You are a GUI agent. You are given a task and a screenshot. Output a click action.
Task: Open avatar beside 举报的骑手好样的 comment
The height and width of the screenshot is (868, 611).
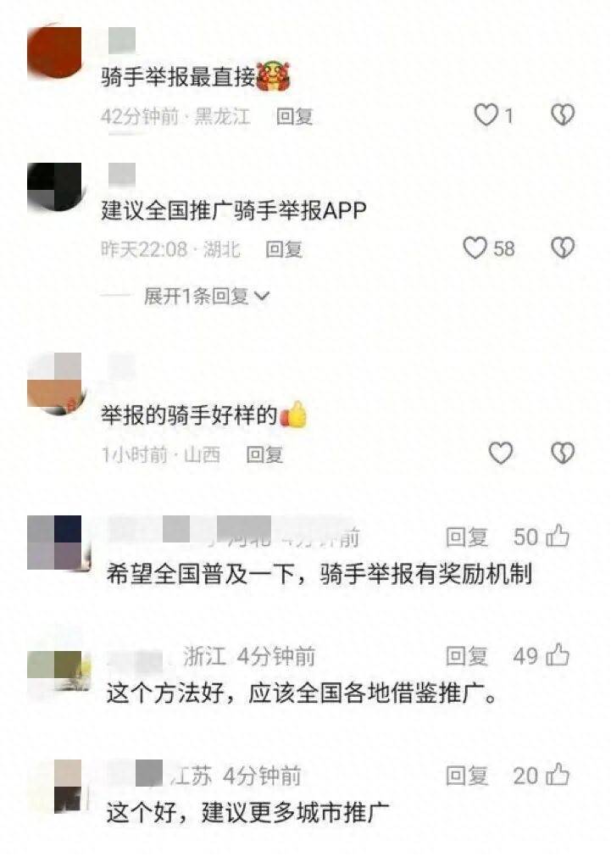[55, 384]
